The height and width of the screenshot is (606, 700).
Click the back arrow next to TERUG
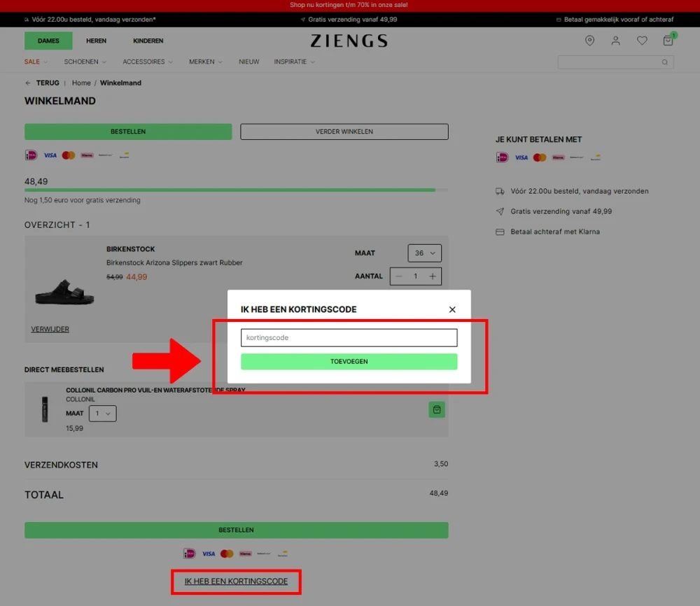click(28, 83)
